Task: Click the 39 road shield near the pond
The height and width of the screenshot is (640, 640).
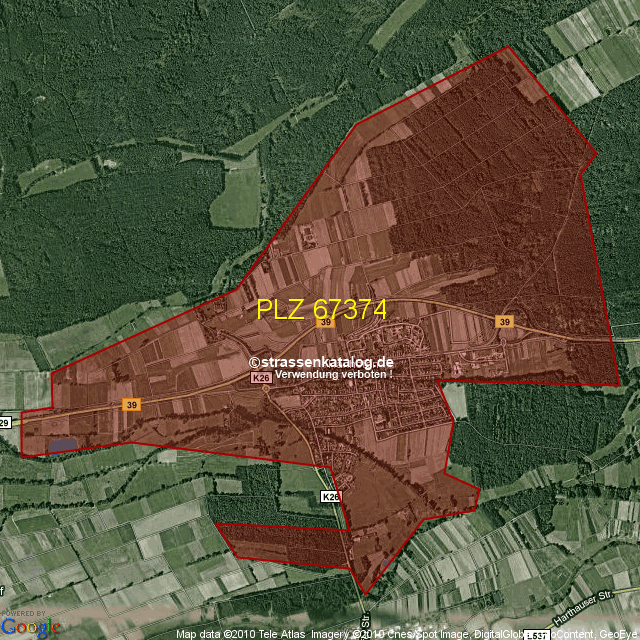Action: 131,404
